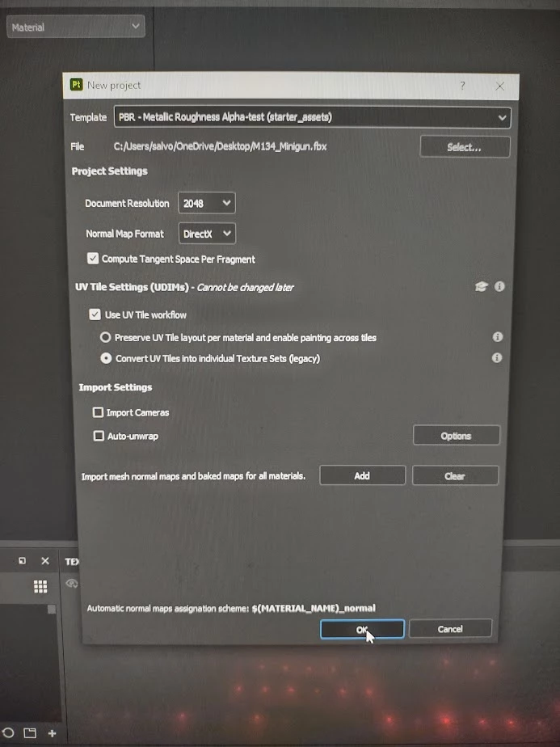Screen dimensions: 560x747
Task: Click the folder icon at the bottom left
Action: (x=30, y=732)
